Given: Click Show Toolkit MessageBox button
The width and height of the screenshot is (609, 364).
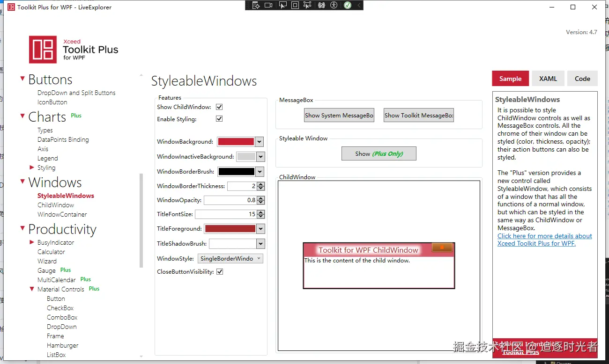Looking at the screenshot, I should (x=419, y=116).
